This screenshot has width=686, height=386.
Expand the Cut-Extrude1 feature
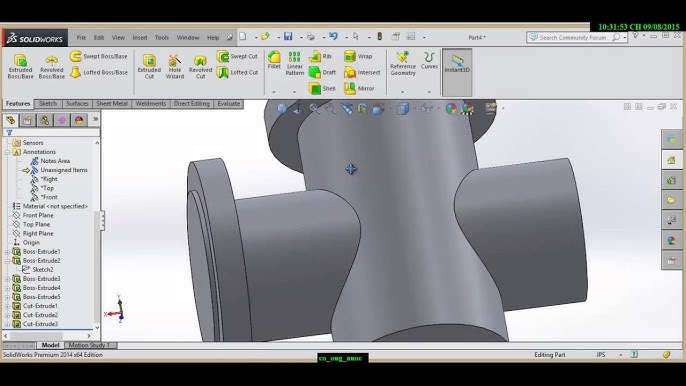click(x=7, y=306)
